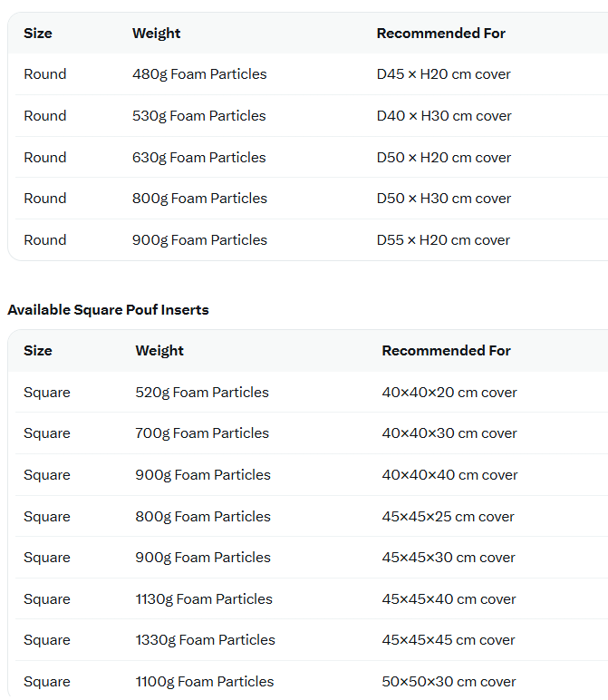608x700 pixels.
Task: Select the 1130g Foam Particles cell
Action: pyautogui.click(x=204, y=599)
